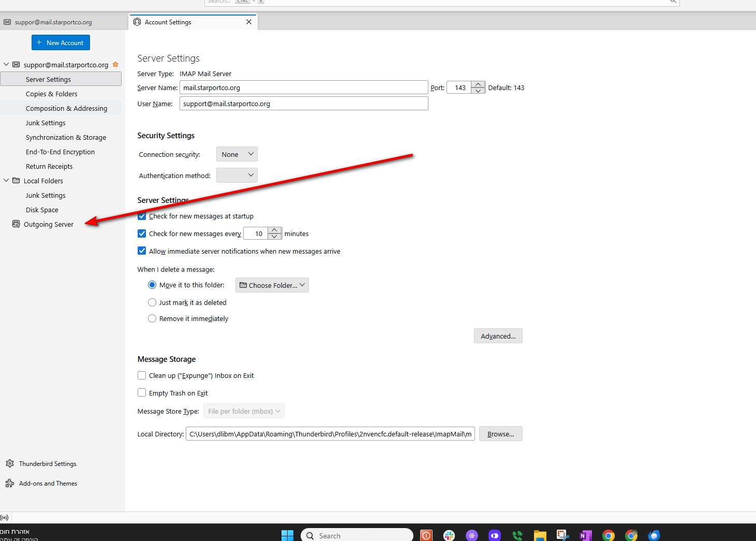
Task: Select Disk Space under Local Folders
Action: click(x=42, y=210)
